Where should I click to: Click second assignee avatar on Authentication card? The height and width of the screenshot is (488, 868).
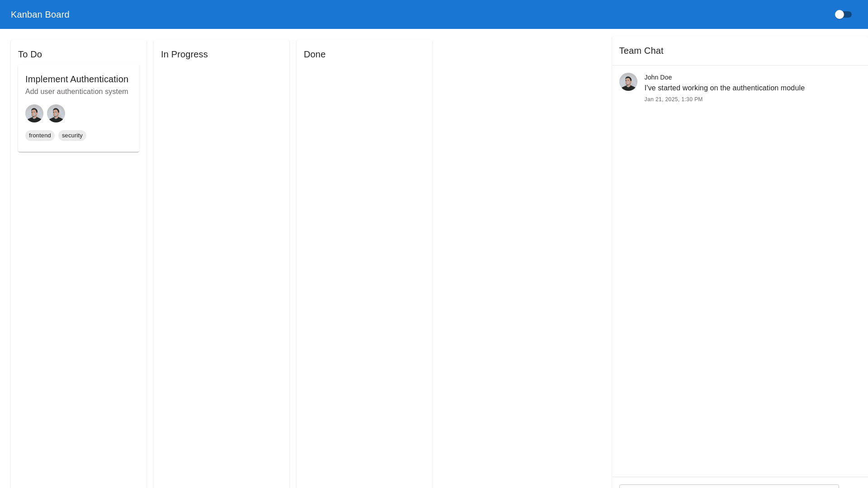56,113
